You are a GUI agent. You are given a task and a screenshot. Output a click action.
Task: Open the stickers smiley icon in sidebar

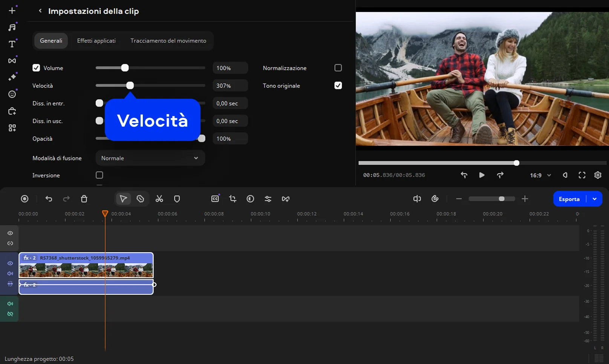(12, 94)
